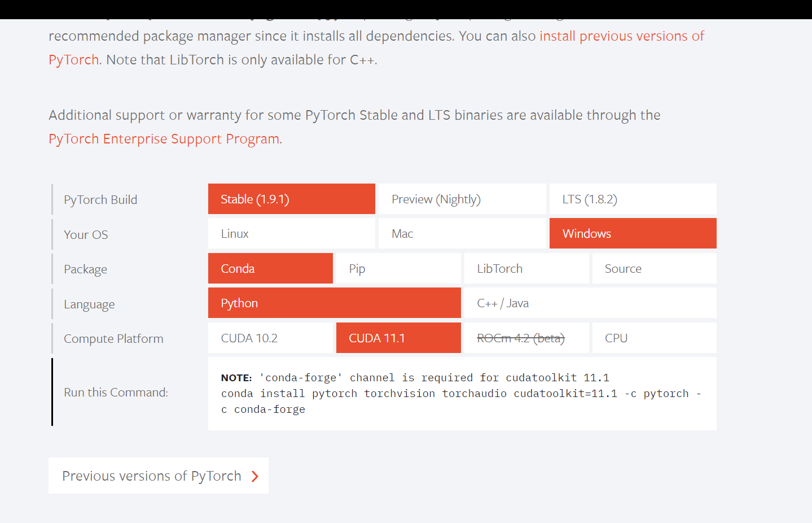Choose CUDA 10.2 compute platform

coord(270,338)
